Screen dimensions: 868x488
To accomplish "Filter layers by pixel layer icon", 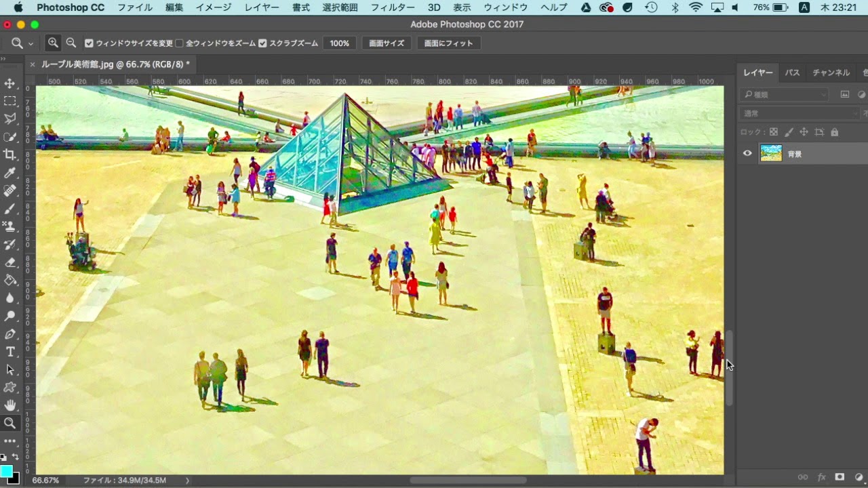I will [845, 94].
